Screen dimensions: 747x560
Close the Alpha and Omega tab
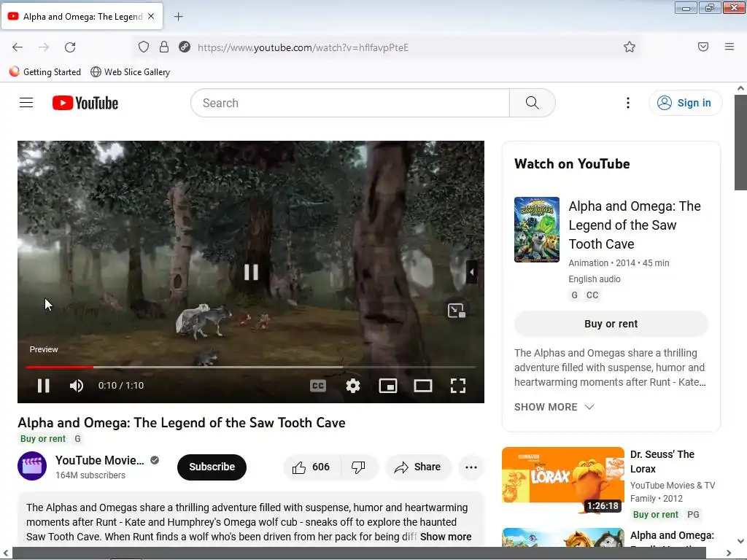tap(151, 16)
